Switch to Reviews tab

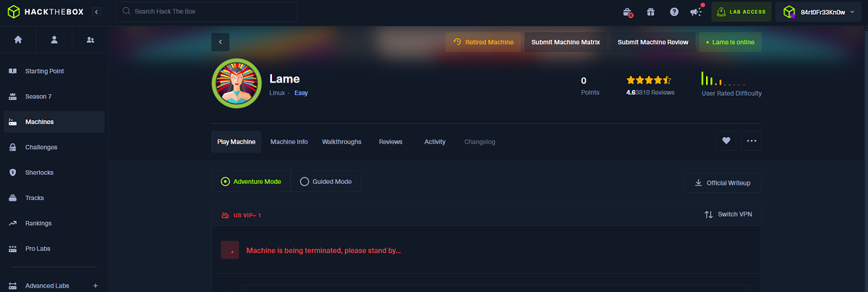coord(391,141)
